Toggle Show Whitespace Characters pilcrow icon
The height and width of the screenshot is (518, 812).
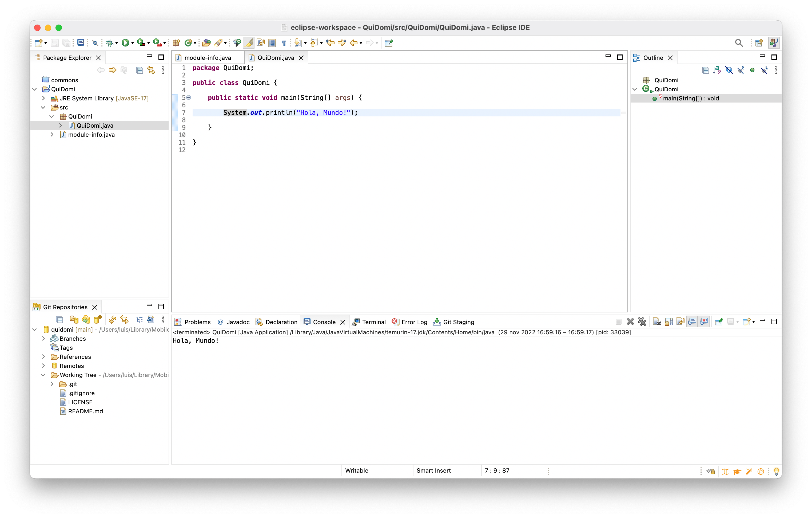click(x=284, y=43)
